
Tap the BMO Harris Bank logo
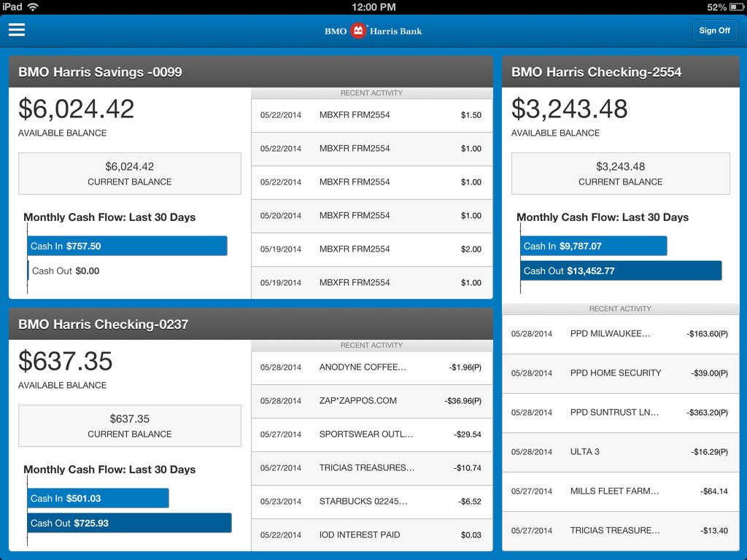pos(373,31)
